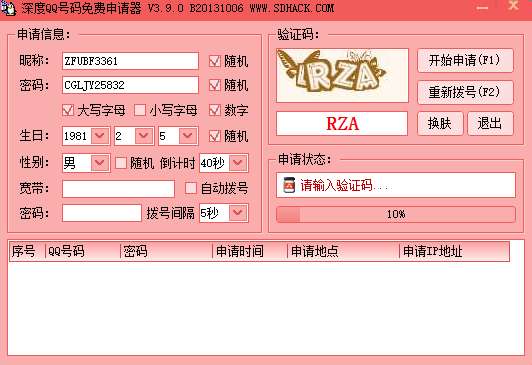Screen dimensions: 532x365
Task: Click the captcha image to refresh it
Action: click(x=342, y=75)
